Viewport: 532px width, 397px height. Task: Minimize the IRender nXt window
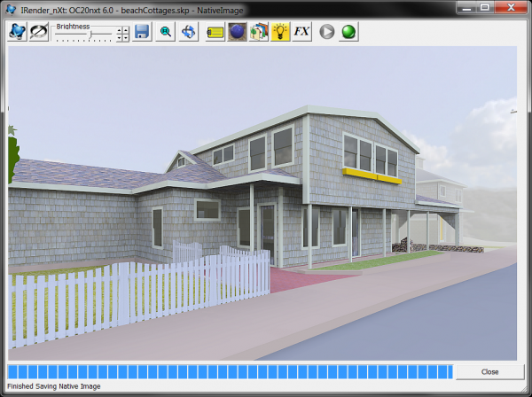pyautogui.click(x=465, y=7)
